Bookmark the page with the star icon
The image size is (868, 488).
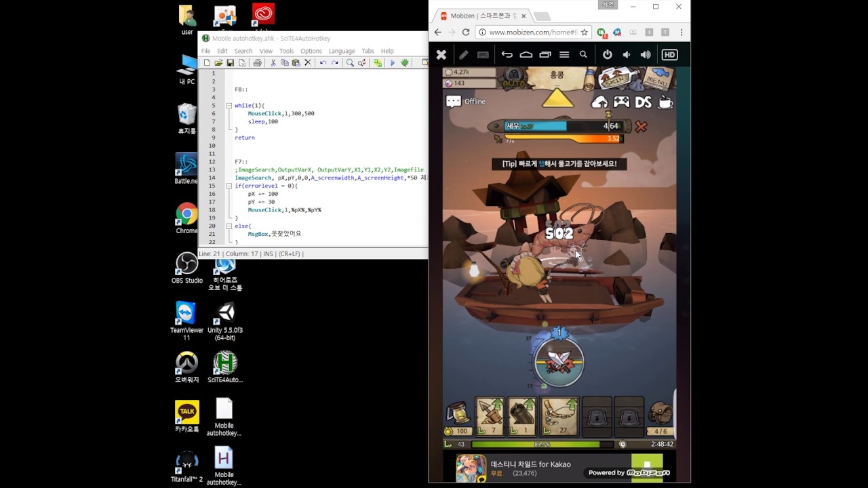click(584, 32)
